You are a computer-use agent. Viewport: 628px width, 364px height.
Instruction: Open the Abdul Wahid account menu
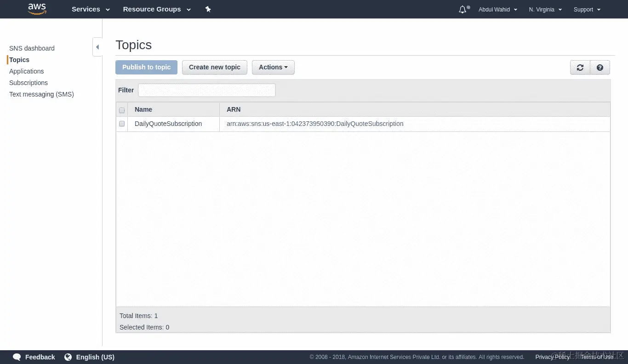(498, 10)
